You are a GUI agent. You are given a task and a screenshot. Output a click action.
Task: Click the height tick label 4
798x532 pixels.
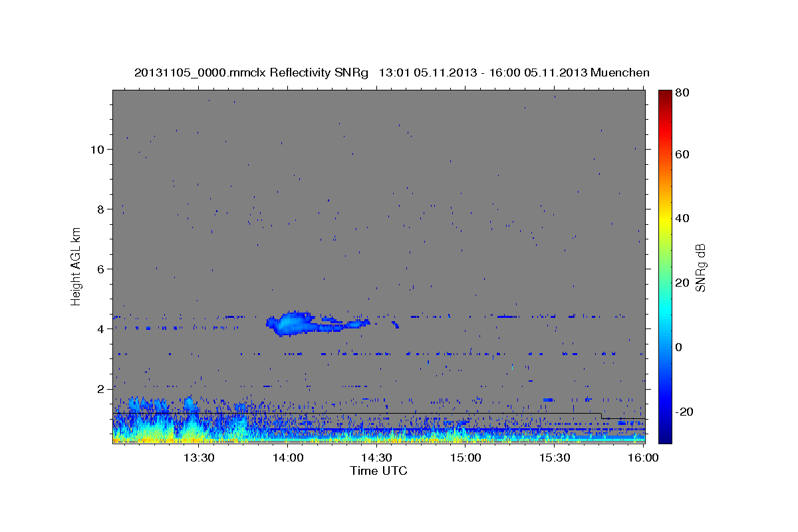(x=101, y=329)
